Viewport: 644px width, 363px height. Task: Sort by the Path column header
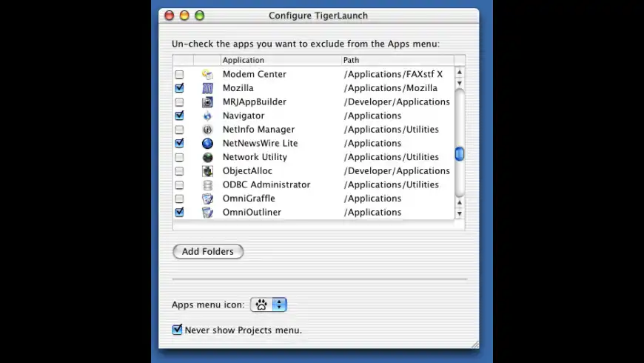pos(398,60)
